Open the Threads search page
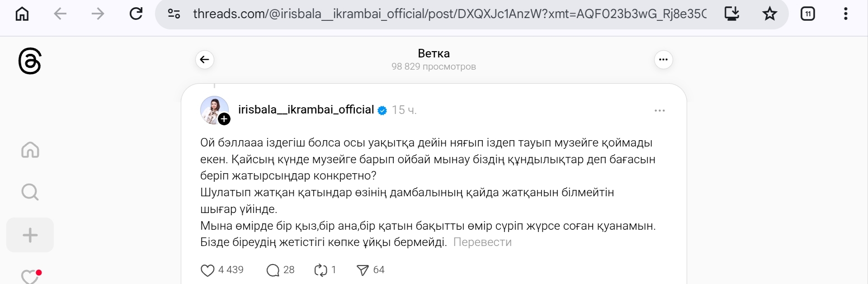Image resolution: width=868 pixels, height=284 pixels. click(x=30, y=192)
